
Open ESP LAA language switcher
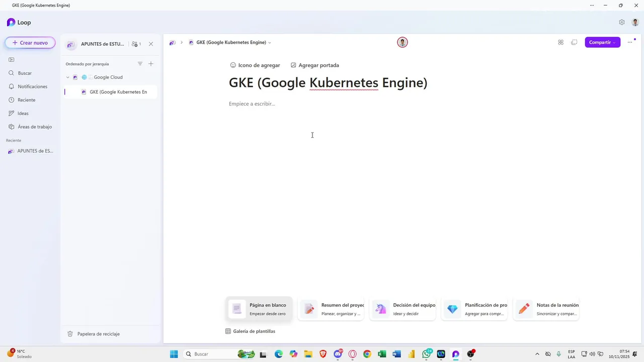click(x=572, y=354)
